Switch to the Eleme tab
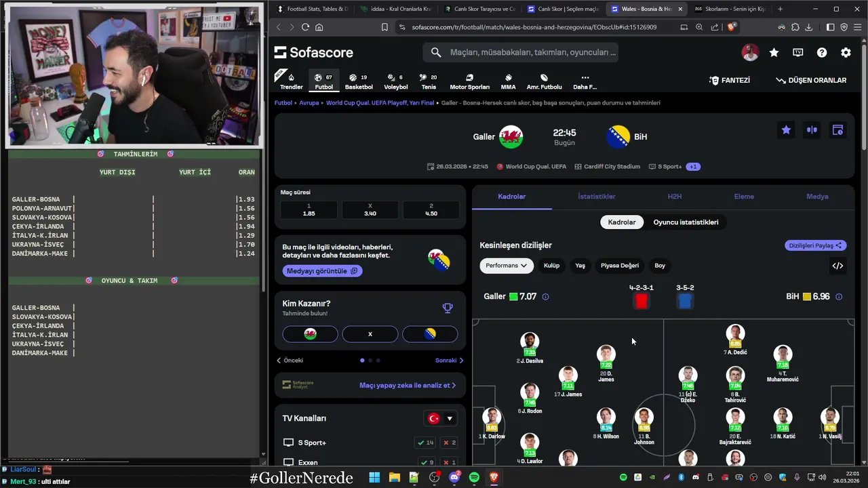The width and height of the screenshot is (868, 488). coord(744,197)
